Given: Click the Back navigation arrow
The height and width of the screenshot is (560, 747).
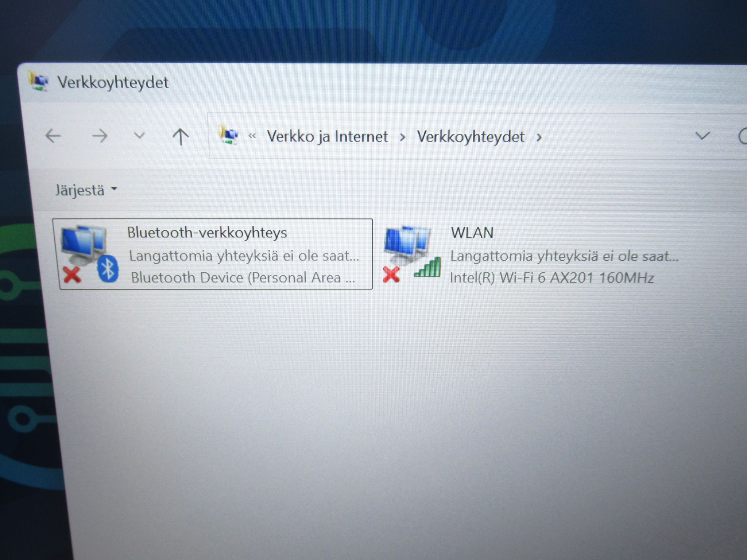Looking at the screenshot, I should pos(53,136).
